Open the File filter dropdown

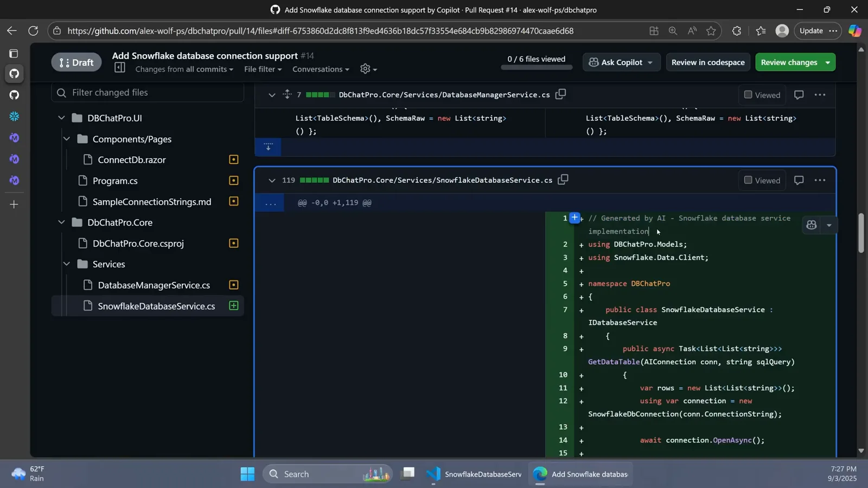tap(263, 69)
